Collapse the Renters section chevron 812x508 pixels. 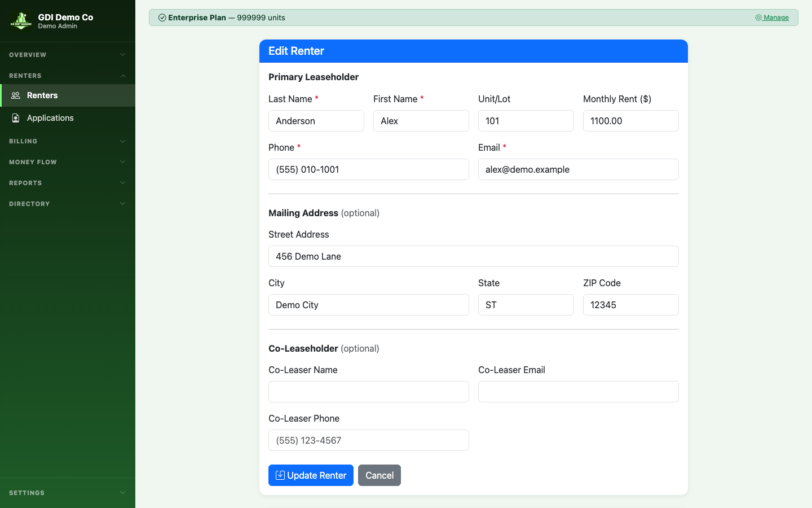123,76
